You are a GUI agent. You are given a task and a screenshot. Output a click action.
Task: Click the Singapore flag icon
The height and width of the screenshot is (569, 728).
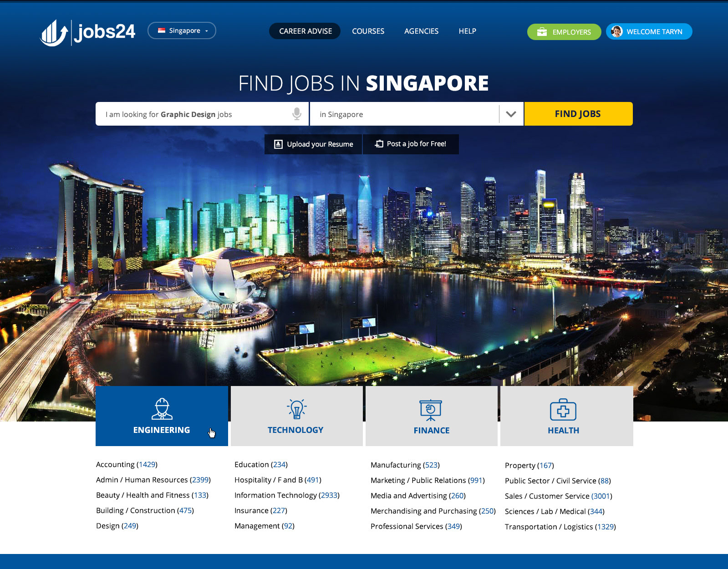point(162,30)
